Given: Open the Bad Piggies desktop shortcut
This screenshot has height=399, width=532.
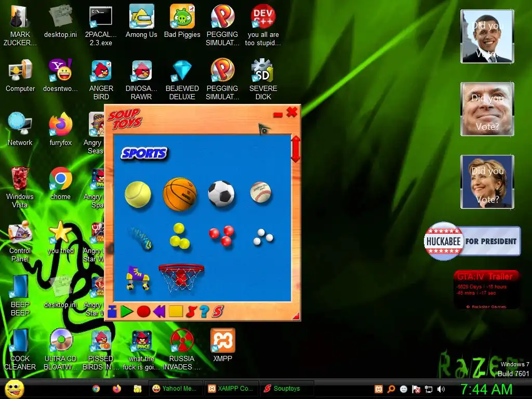Looking at the screenshot, I should (182, 21).
